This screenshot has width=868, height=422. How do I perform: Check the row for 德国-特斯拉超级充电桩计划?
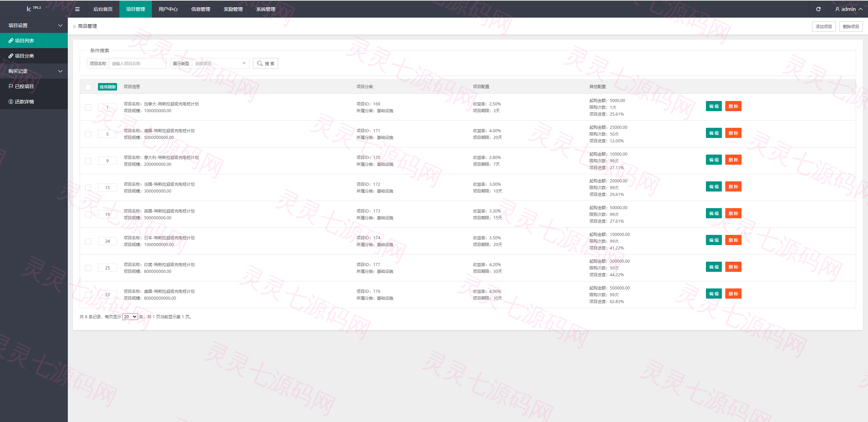click(x=88, y=134)
